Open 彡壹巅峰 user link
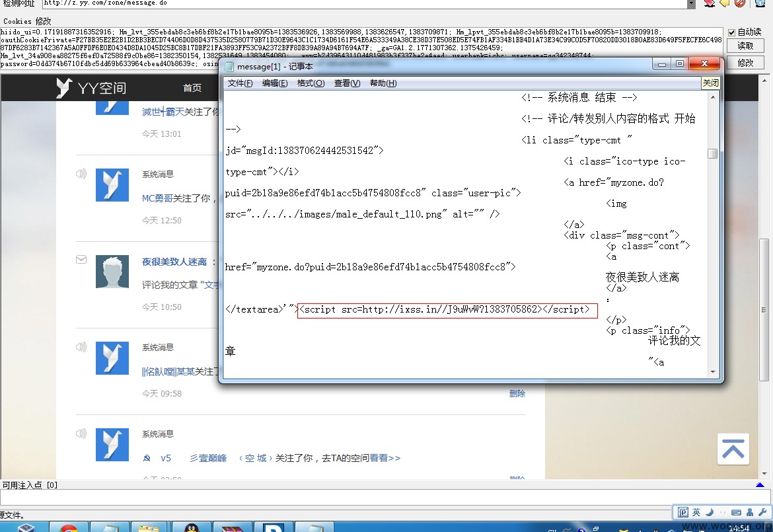Image resolution: width=773 pixels, height=532 pixels. (x=208, y=458)
